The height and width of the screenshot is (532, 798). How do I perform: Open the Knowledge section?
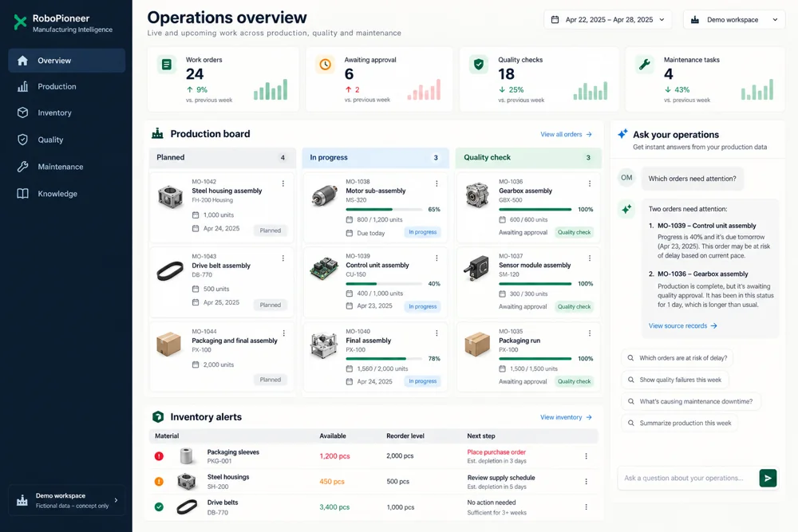[67, 194]
